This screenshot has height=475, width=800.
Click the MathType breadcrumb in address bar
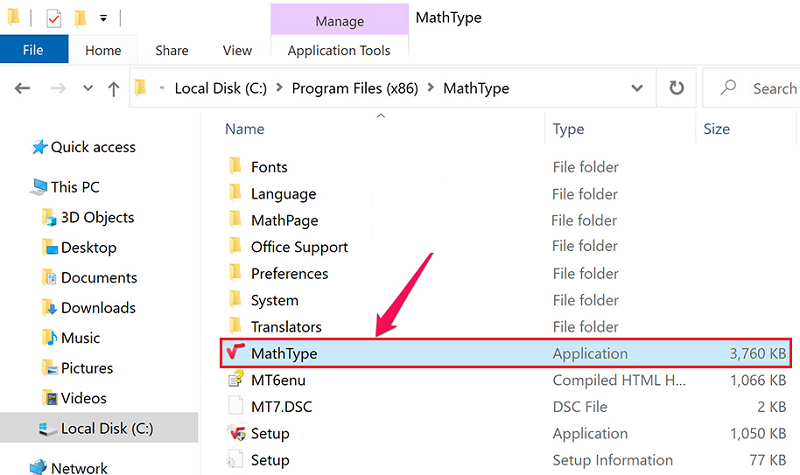[476, 88]
